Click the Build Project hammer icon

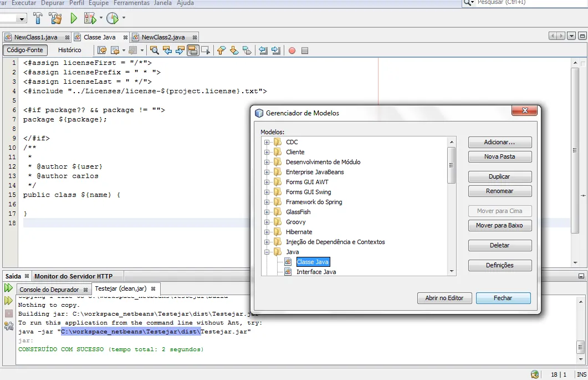[38, 18]
